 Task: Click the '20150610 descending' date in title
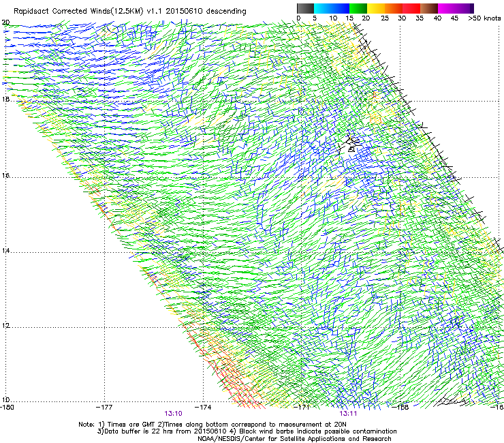pyautogui.click(x=206, y=12)
